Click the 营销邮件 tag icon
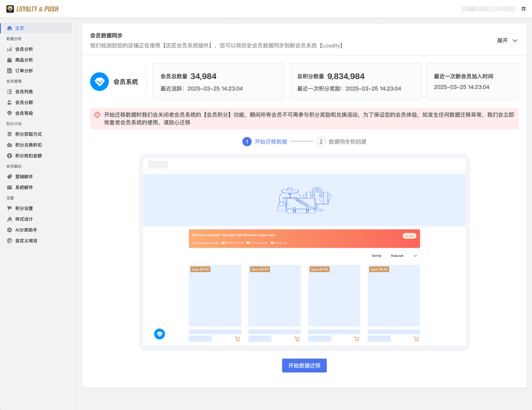 click(10, 177)
